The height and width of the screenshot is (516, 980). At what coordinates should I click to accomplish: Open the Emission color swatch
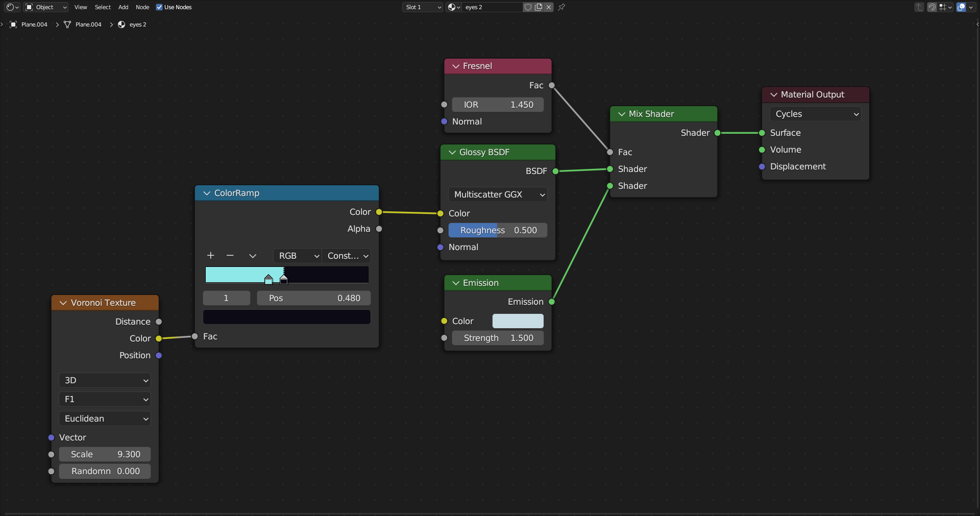point(518,321)
